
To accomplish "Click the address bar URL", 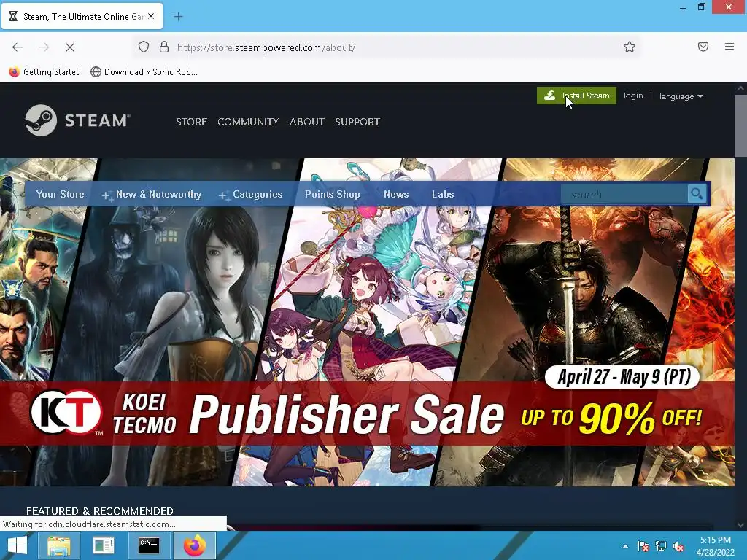I will coord(266,47).
